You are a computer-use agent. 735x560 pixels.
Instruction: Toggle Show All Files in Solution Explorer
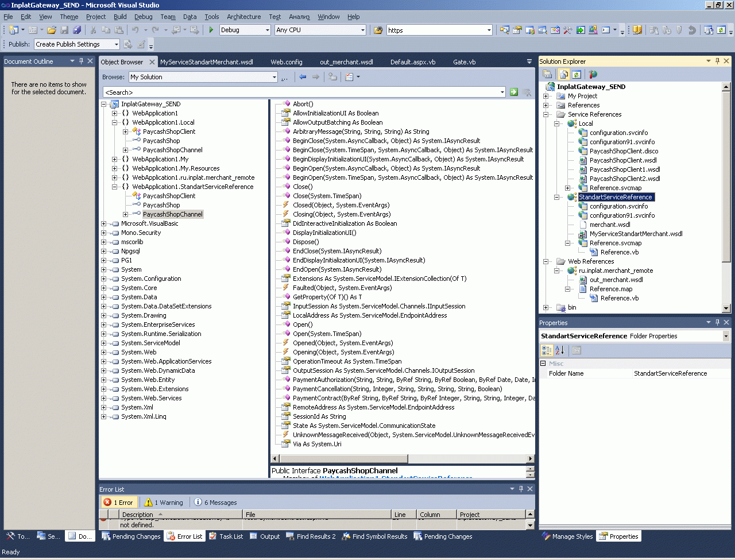564,74
